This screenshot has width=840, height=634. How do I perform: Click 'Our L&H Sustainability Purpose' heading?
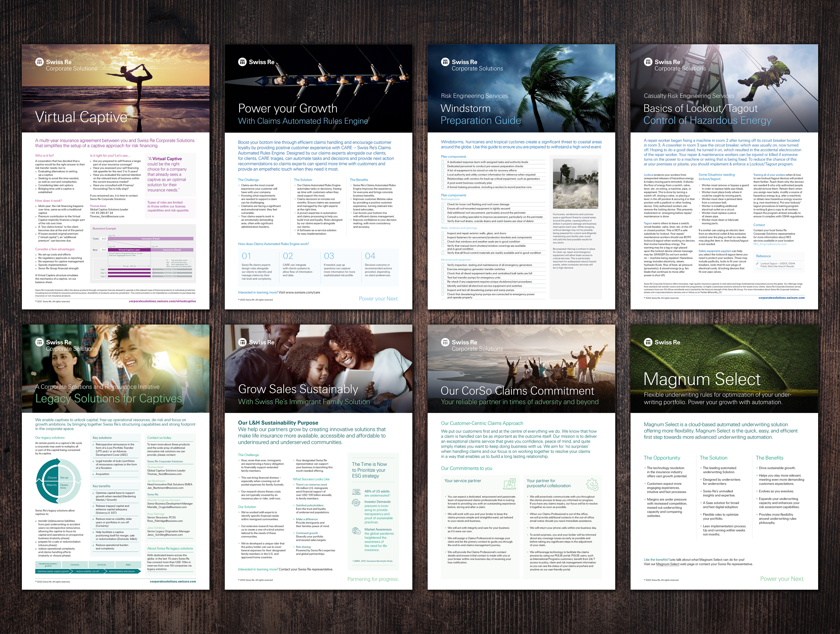pos(278,423)
